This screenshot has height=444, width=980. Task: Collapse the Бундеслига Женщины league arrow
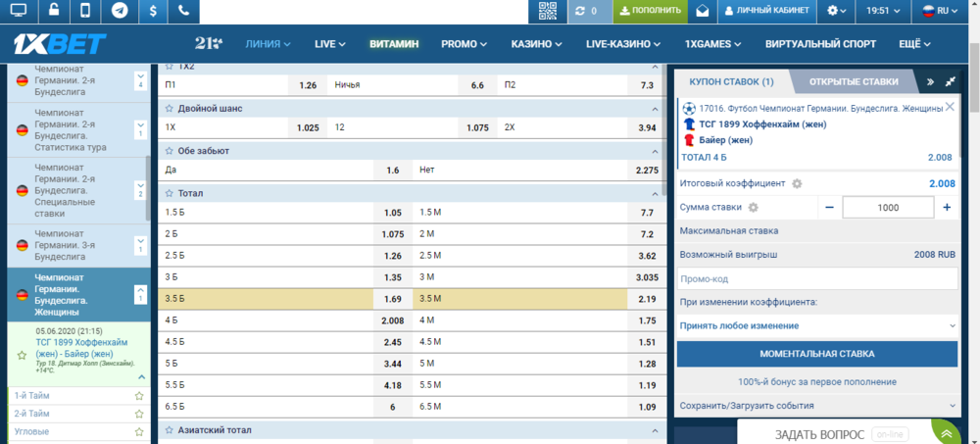click(140, 295)
